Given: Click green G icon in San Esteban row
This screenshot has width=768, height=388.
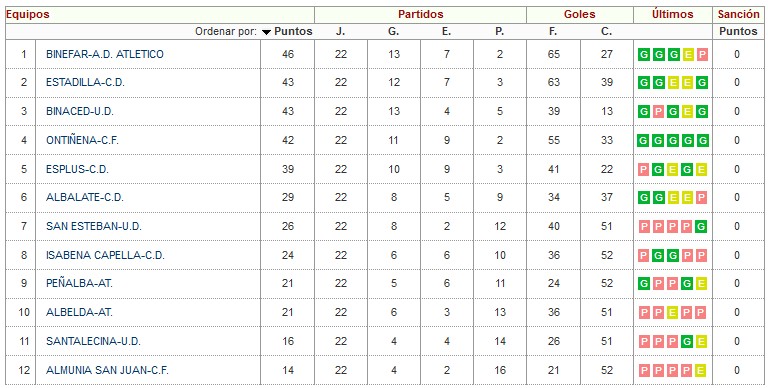Looking at the screenshot, I should (x=701, y=227).
